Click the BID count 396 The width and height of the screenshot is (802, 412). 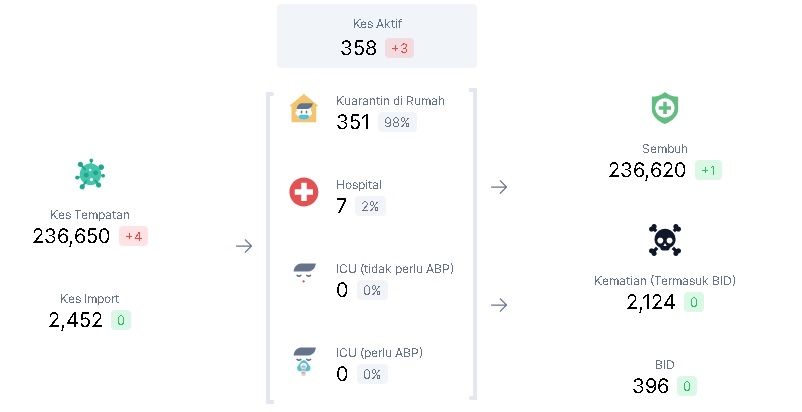coord(650,386)
